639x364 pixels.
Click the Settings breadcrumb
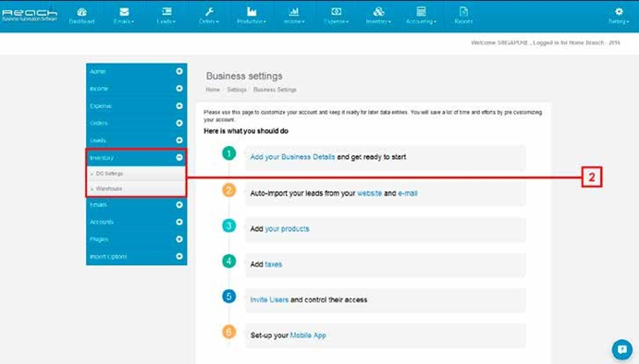237,90
